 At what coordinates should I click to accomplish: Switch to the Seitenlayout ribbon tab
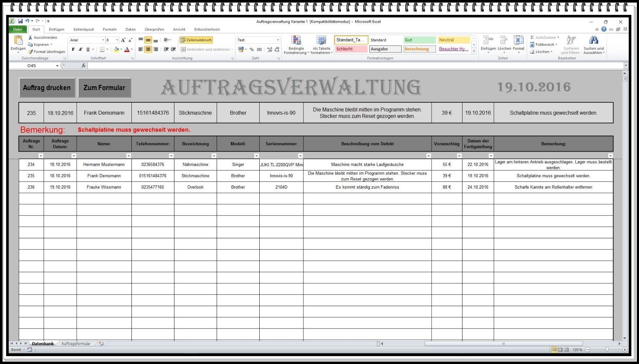[83, 29]
